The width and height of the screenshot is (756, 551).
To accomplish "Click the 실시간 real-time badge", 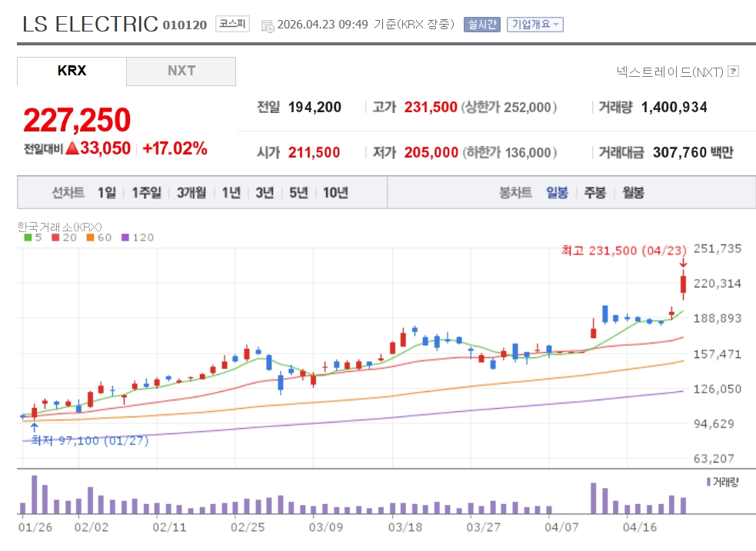I will [481, 24].
